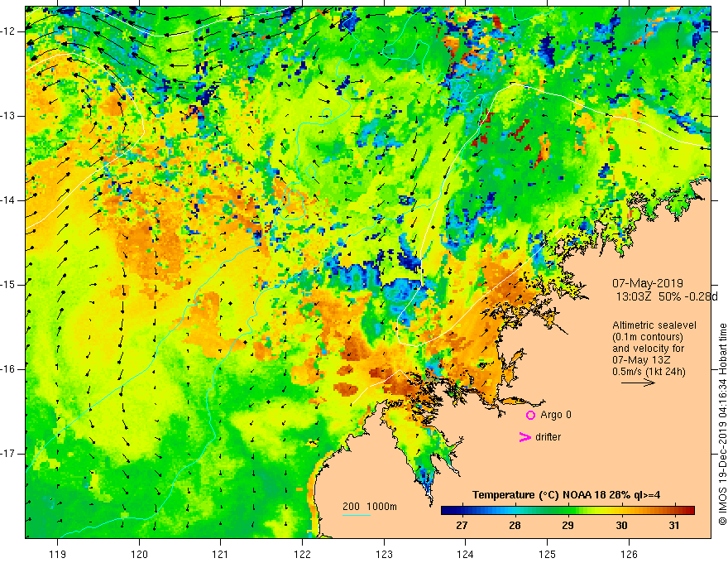
Task: Click the 28 value on the color scale
Action: [515, 526]
